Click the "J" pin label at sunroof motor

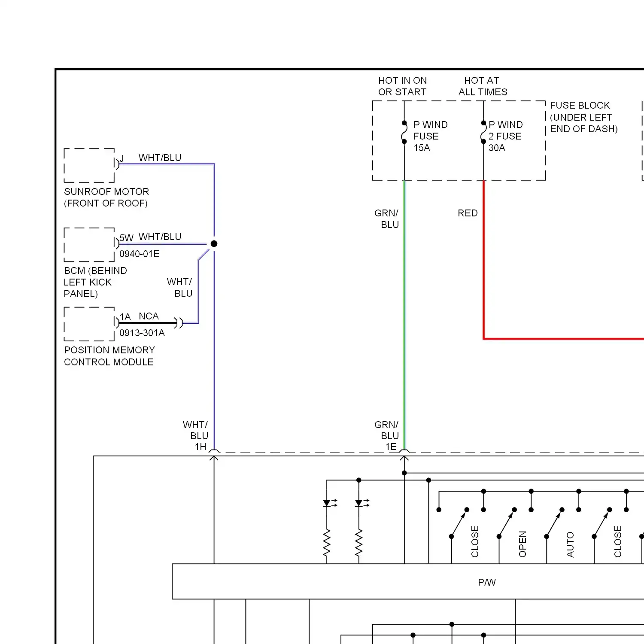pyautogui.click(x=122, y=159)
